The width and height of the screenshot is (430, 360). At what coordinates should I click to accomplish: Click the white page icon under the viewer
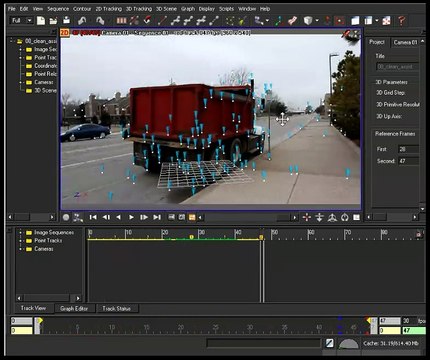pyautogui.click(x=357, y=218)
